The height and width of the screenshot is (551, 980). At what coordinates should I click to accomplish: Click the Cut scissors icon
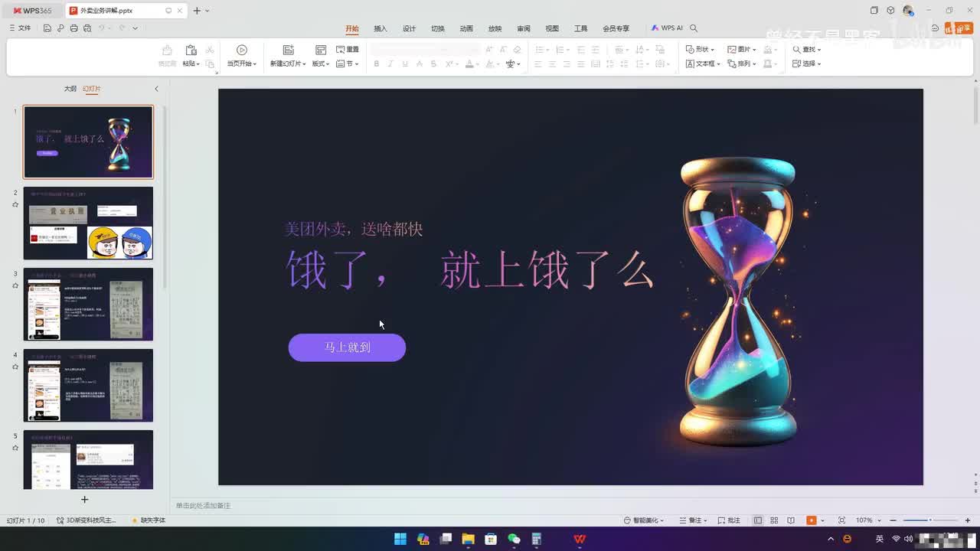210,50
